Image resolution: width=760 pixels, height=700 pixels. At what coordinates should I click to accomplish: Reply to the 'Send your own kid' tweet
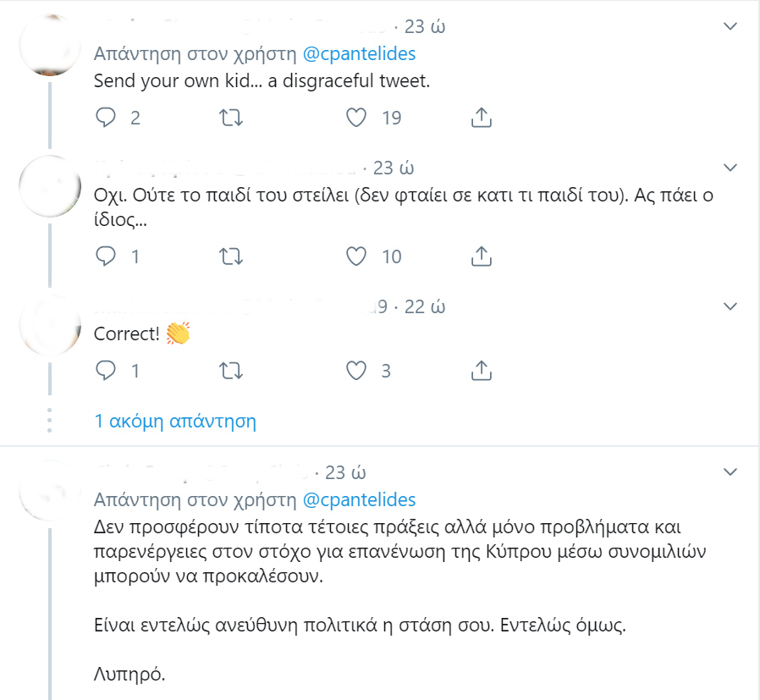[x=106, y=118]
